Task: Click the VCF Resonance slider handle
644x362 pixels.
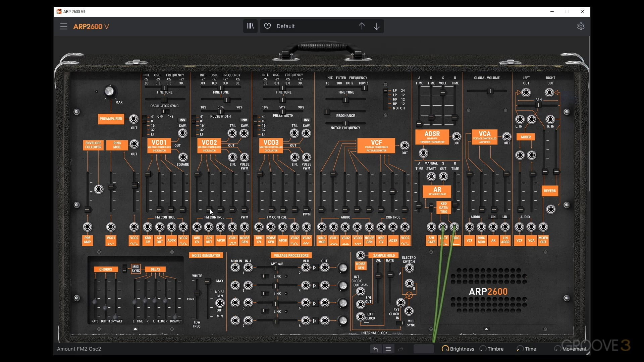Action: coord(327,112)
